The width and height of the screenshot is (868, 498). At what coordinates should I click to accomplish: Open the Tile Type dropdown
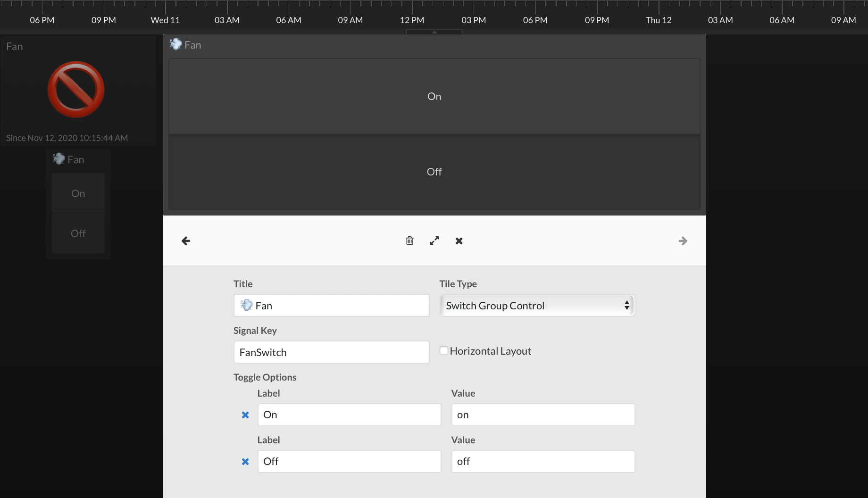pos(537,306)
